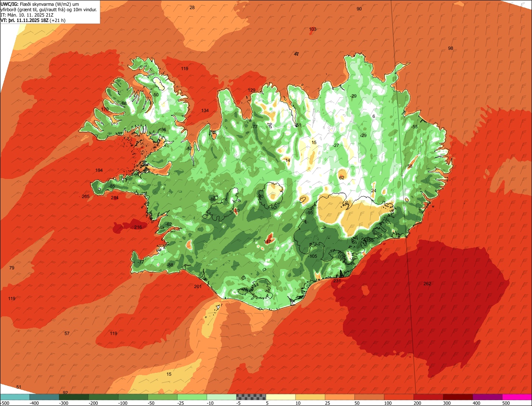
Task: Pick the 400 to 500 purple legend swatch
Action: click(487, 397)
